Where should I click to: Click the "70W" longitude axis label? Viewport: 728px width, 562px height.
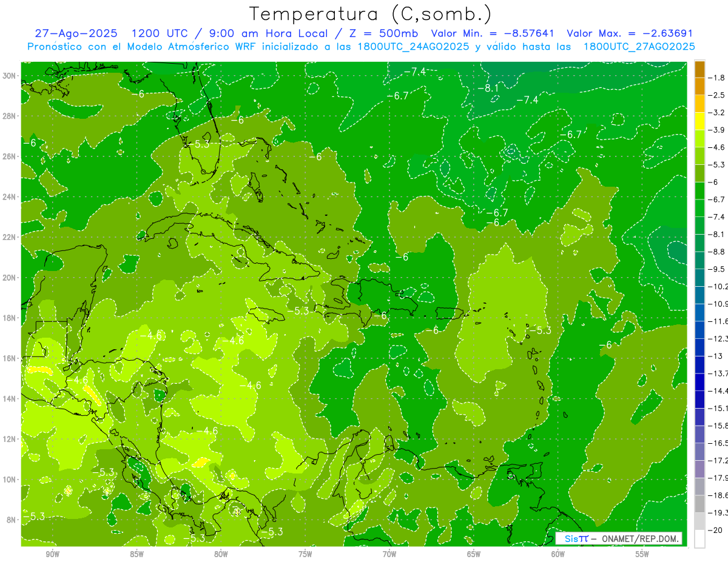pyautogui.click(x=389, y=554)
